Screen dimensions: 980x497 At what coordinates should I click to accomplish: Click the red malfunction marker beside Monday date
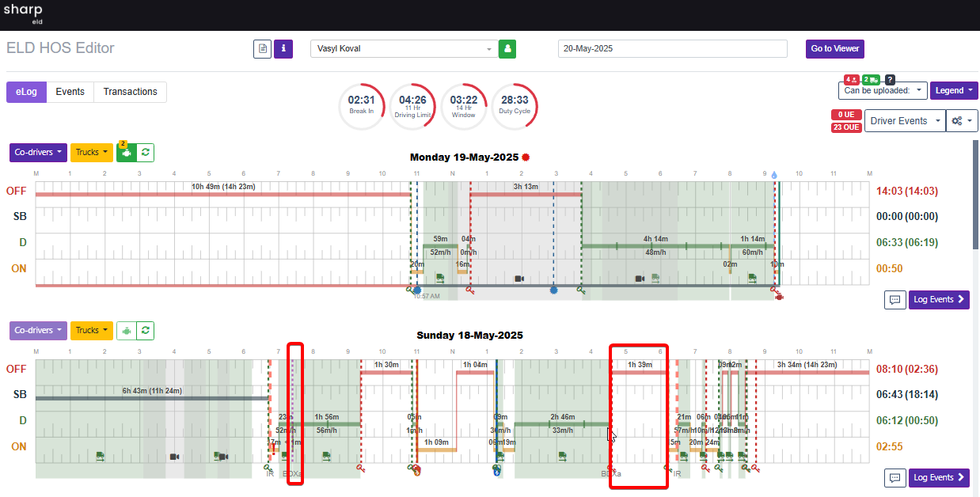(526, 157)
